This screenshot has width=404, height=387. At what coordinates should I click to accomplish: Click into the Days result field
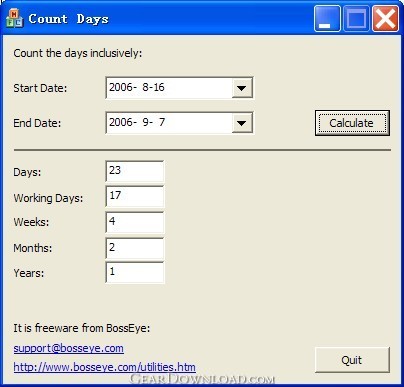coord(135,171)
